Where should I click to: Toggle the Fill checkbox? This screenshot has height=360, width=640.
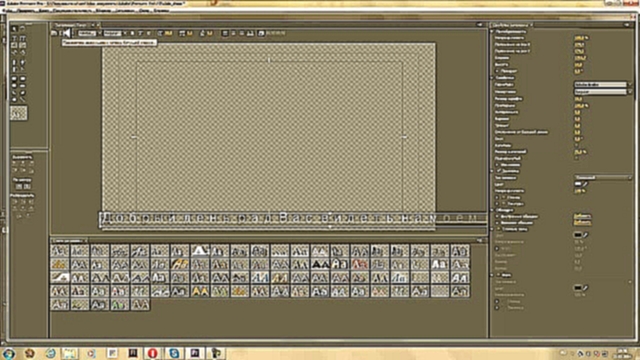click(499, 171)
